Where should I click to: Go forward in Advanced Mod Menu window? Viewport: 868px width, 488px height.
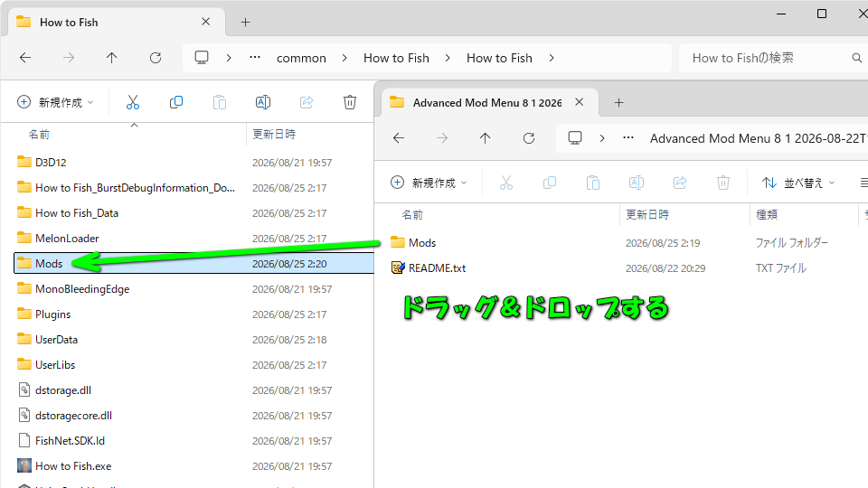click(x=442, y=137)
